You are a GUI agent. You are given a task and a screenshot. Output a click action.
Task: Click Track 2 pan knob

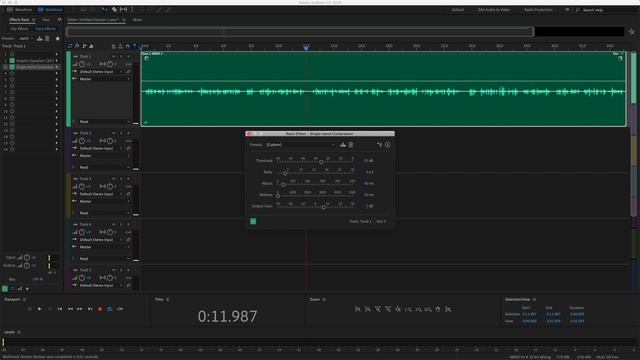pos(110,141)
